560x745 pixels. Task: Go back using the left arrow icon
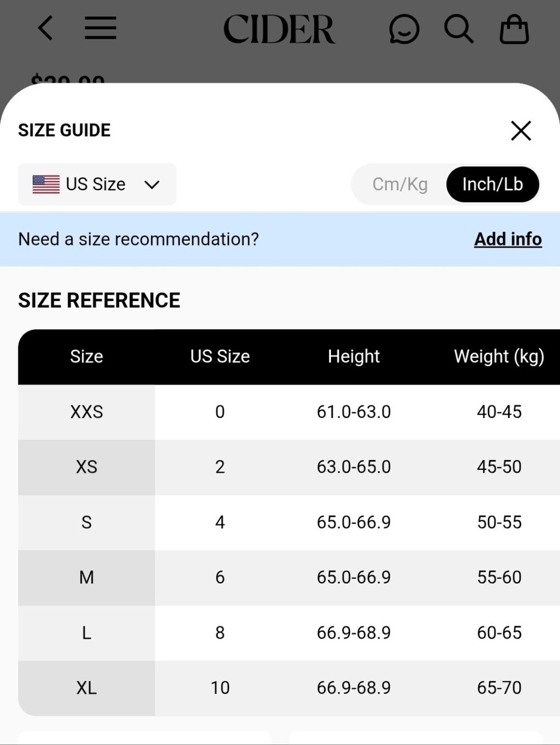[x=45, y=28]
